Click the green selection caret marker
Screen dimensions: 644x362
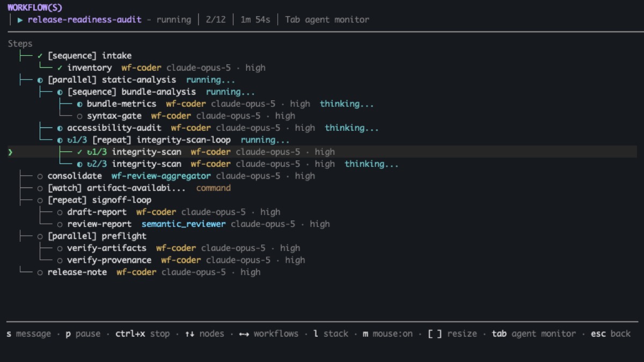(x=10, y=152)
